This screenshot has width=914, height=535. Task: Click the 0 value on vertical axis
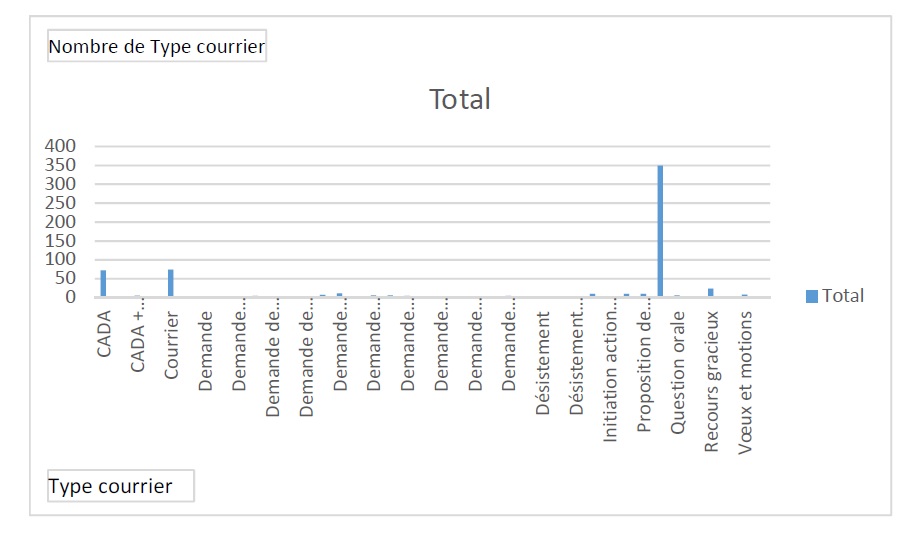(72, 297)
